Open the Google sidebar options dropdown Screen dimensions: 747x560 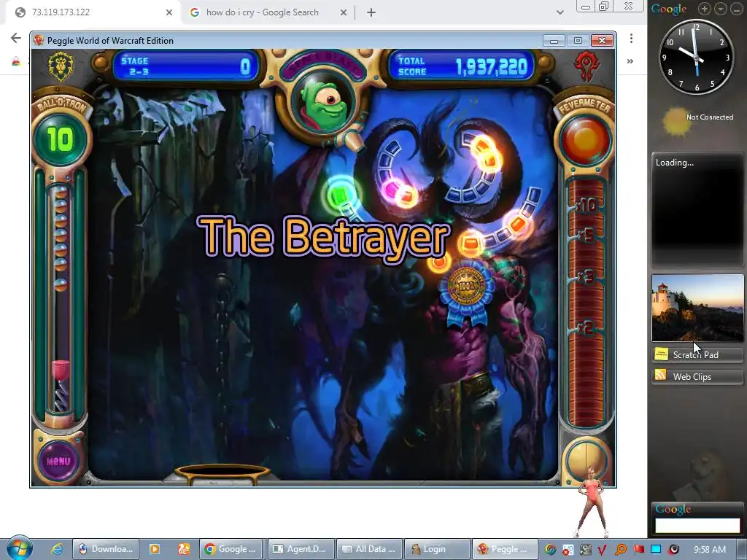click(720, 9)
